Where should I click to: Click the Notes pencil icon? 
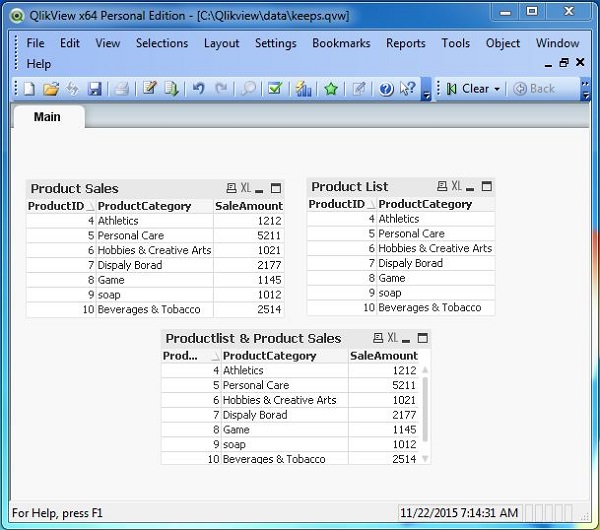(x=359, y=89)
